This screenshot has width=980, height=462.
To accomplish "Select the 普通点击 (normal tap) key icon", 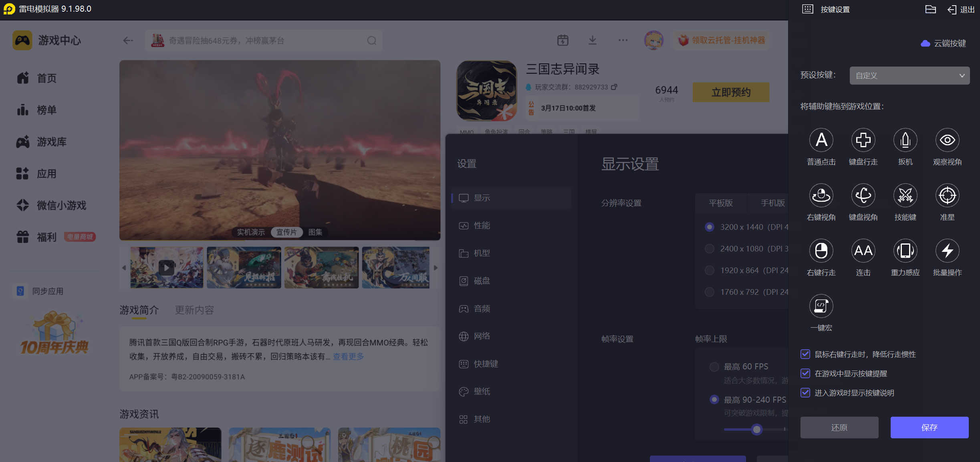I will pos(821,140).
